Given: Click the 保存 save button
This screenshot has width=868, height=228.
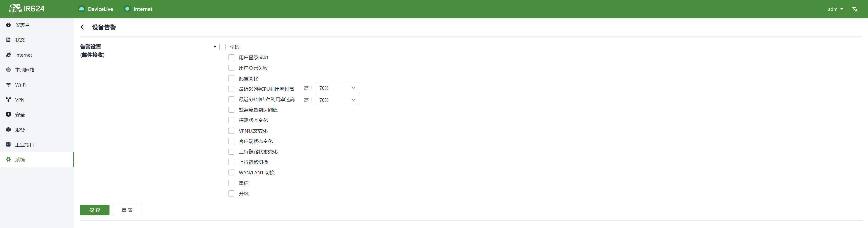Looking at the screenshot, I should coord(95,210).
